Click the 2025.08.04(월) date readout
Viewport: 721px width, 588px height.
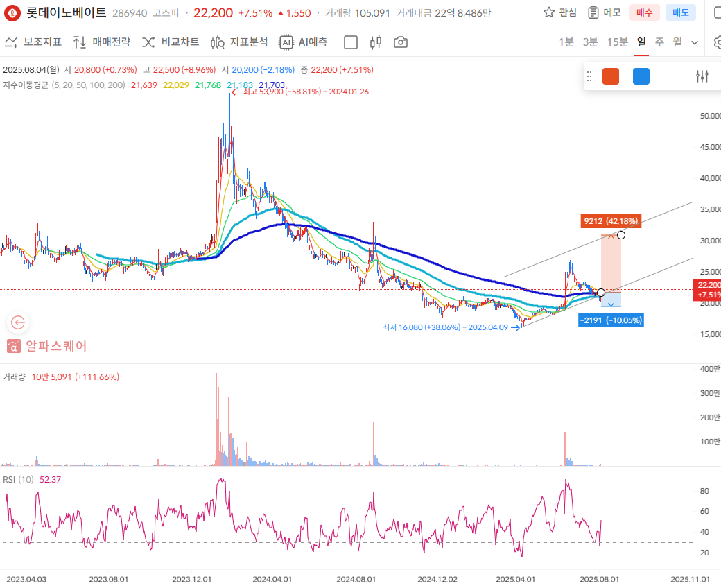pos(31,70)
